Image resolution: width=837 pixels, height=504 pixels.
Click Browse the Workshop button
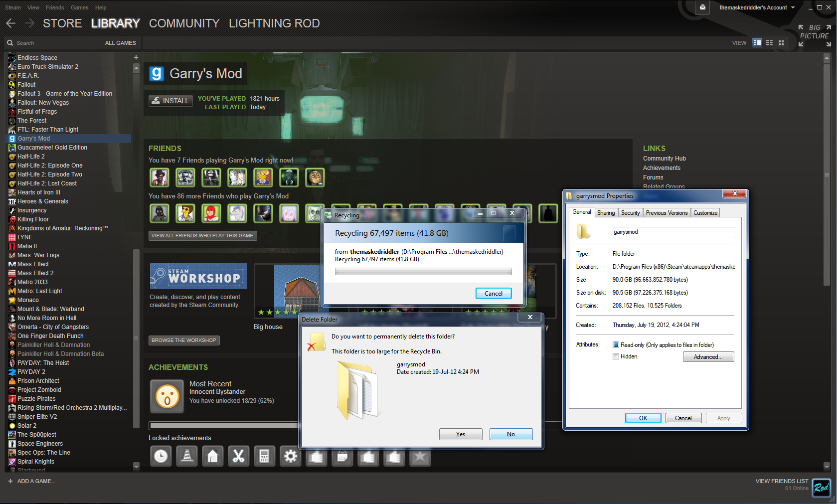tap(184, 340)
